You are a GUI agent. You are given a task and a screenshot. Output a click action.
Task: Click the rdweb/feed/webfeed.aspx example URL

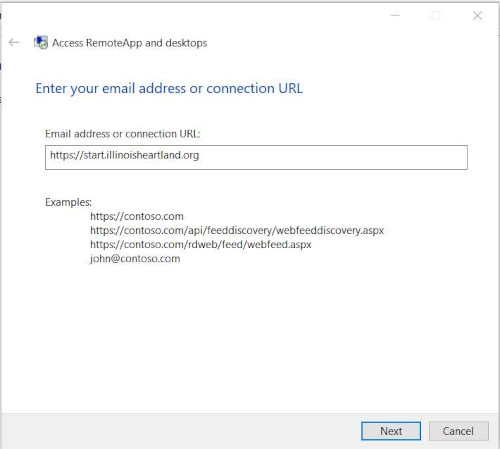[201, 244]
